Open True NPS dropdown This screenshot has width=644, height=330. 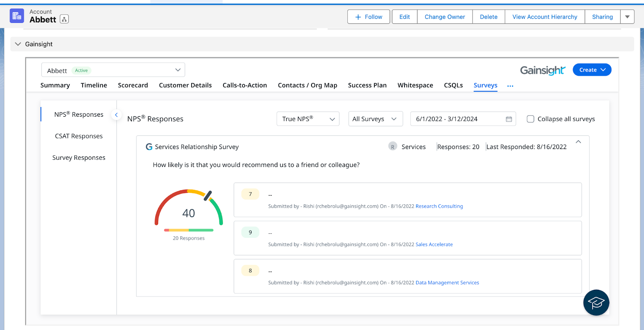[x=308, y=119]
